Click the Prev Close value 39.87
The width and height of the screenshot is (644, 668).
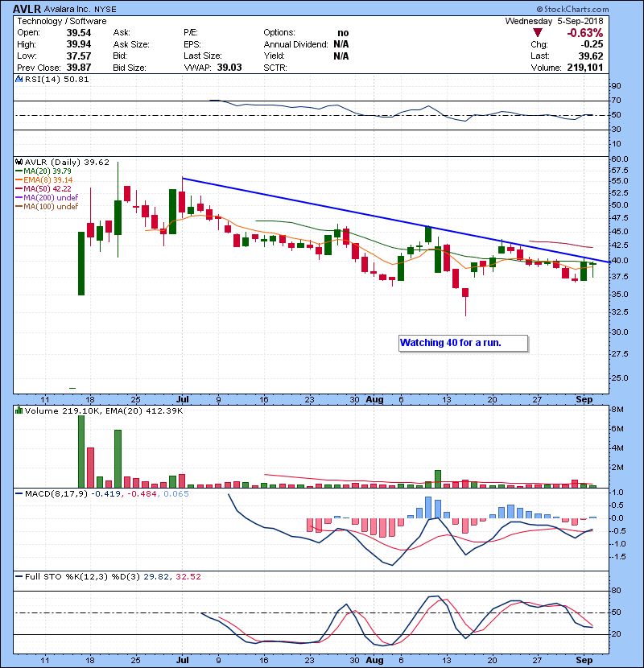click(79, 68)
